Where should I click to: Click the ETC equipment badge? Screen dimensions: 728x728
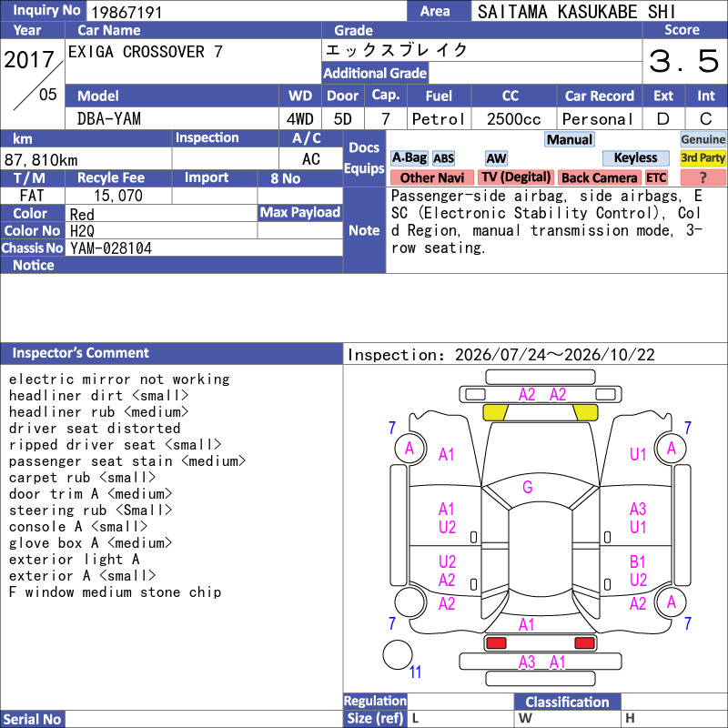656,177
